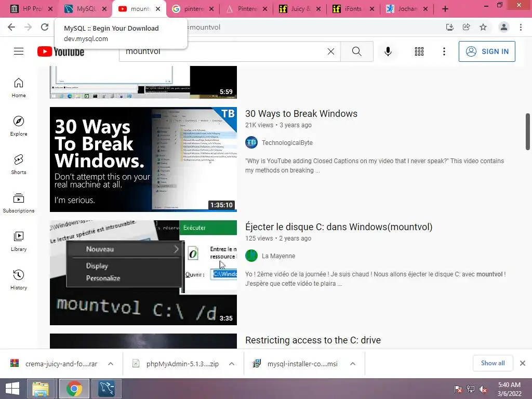The height and width of the screenshot is (399, 532).
Task: Go forward with the browser forward arrow
Action: pyautogui.click(x=28, y=27)
